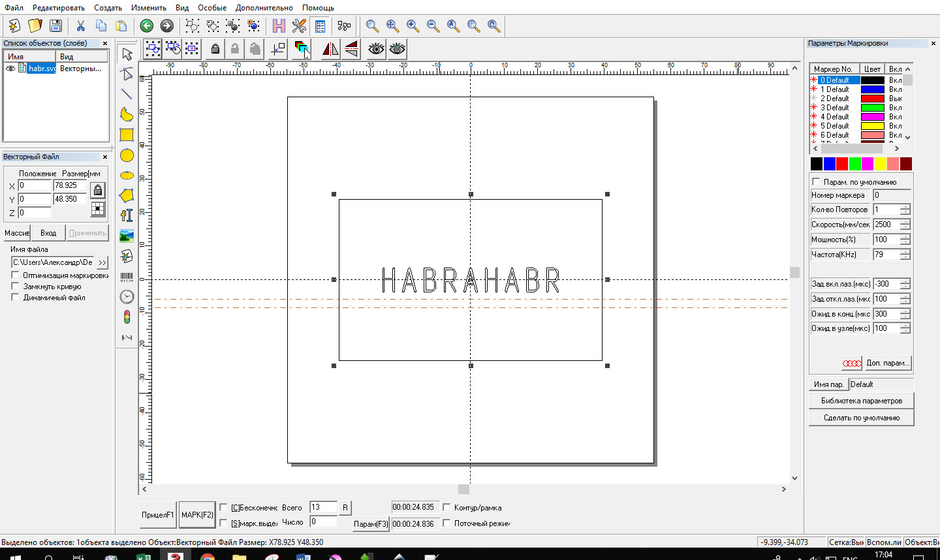The width and height of the screenshot is (940, 560).
Task: Select the Node edit tool
Action: coord(127,74)
